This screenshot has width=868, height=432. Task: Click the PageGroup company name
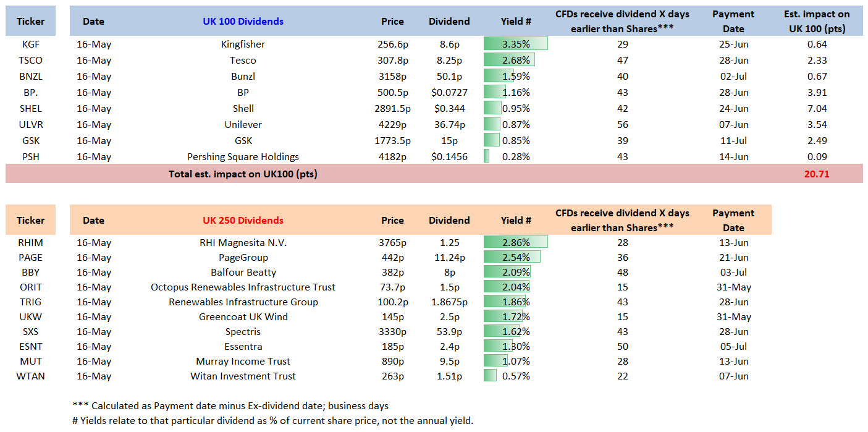tap(243, 258)
